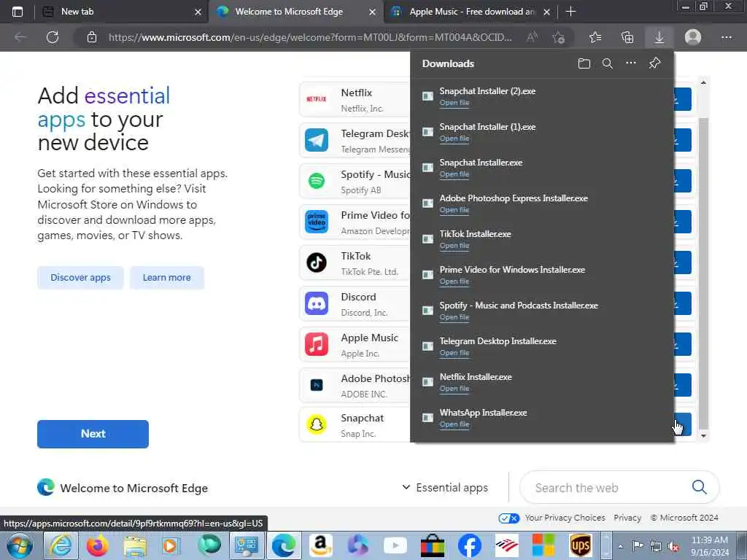The height and width of the screenshot is (560, 747).
Task: Open Windows Start button
Action: (x=20, y=545)
